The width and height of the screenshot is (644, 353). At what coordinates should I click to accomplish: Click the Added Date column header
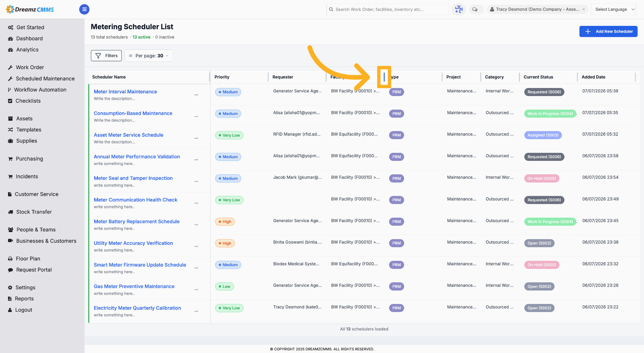coord(593,77)
